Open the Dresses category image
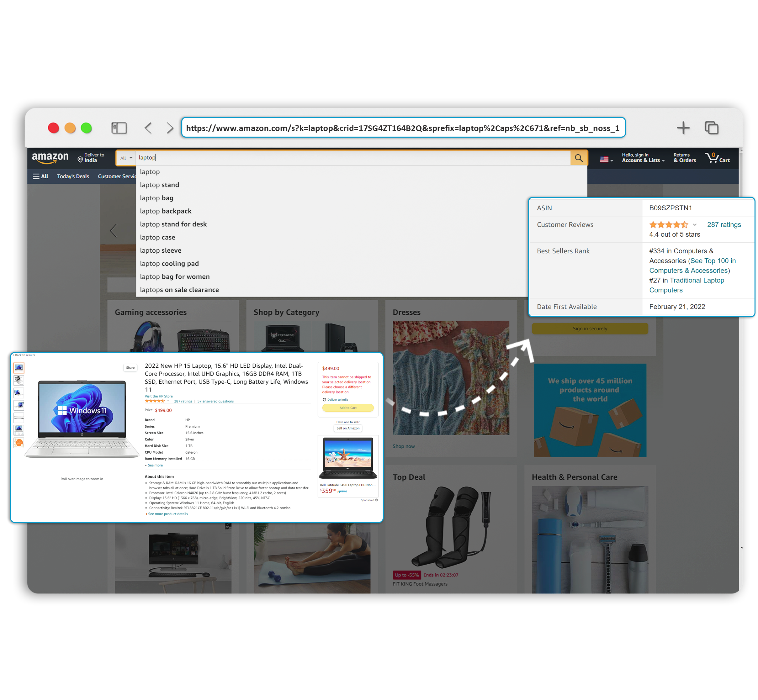This screenshot has width=758, height=700. point(451,378)
